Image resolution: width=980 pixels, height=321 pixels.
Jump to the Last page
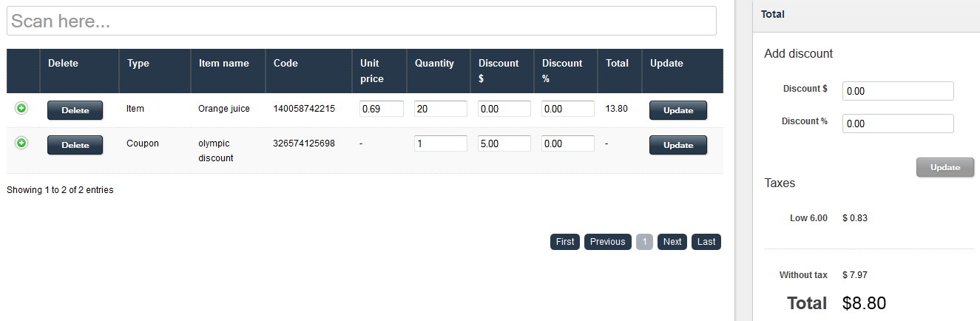pyautogui.click(x=706, y=242)
